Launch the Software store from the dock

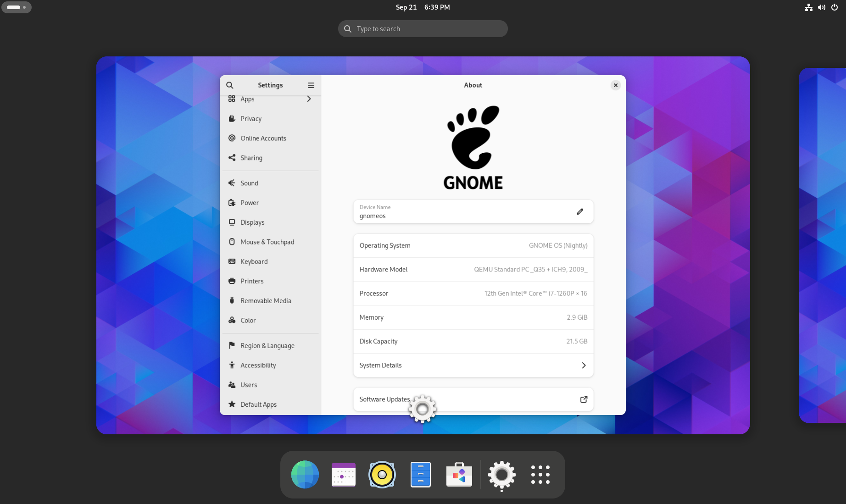point(459,475)
